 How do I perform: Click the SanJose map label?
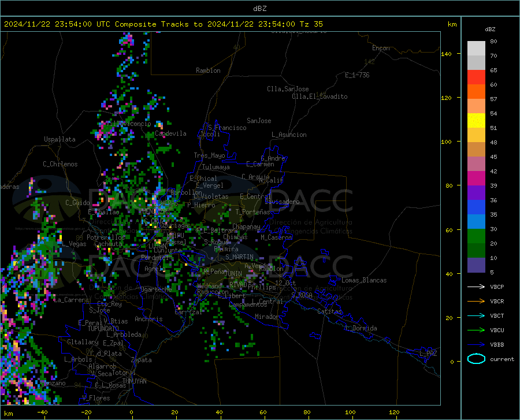pos(259,121)
